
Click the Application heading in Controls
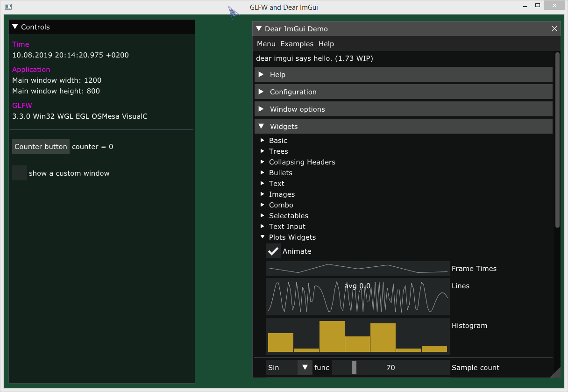[31, 69]
